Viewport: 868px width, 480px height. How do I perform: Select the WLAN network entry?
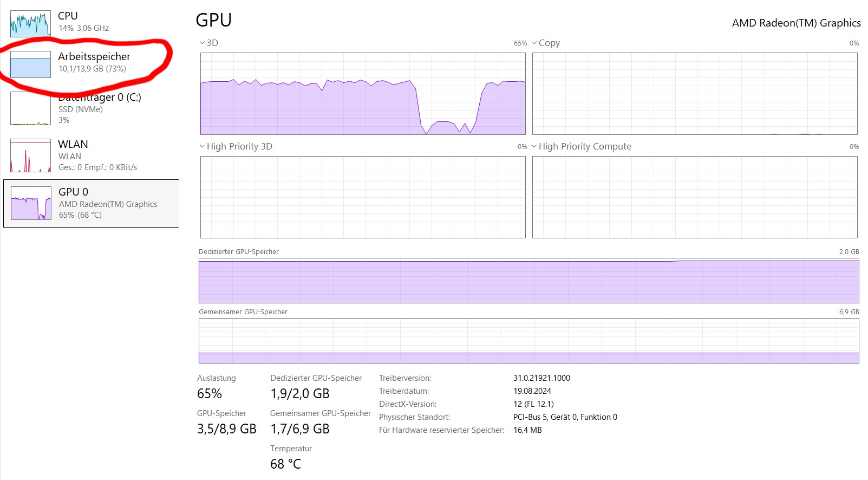coord(97,155)
